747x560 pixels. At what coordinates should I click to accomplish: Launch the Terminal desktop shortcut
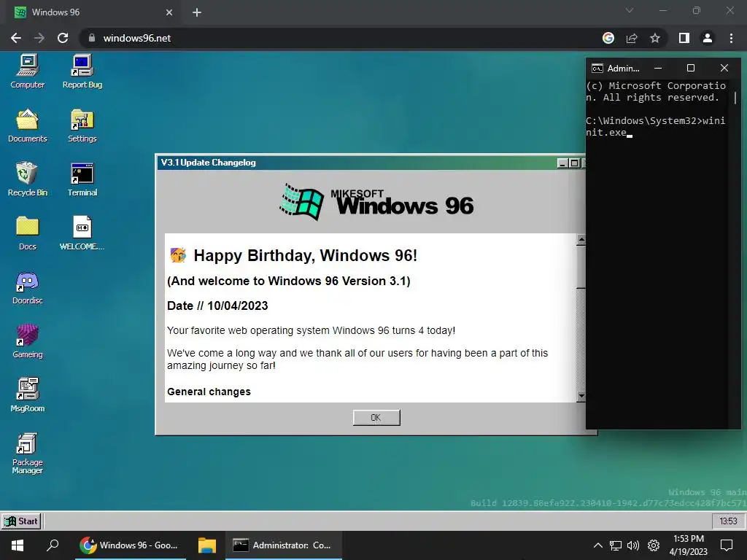tap(82, 179)
